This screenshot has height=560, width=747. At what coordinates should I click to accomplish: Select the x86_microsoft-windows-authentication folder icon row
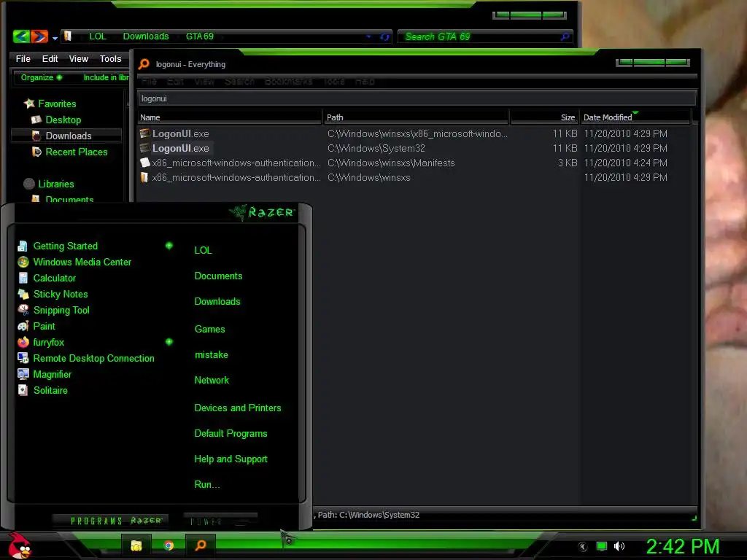coord(144,178)
